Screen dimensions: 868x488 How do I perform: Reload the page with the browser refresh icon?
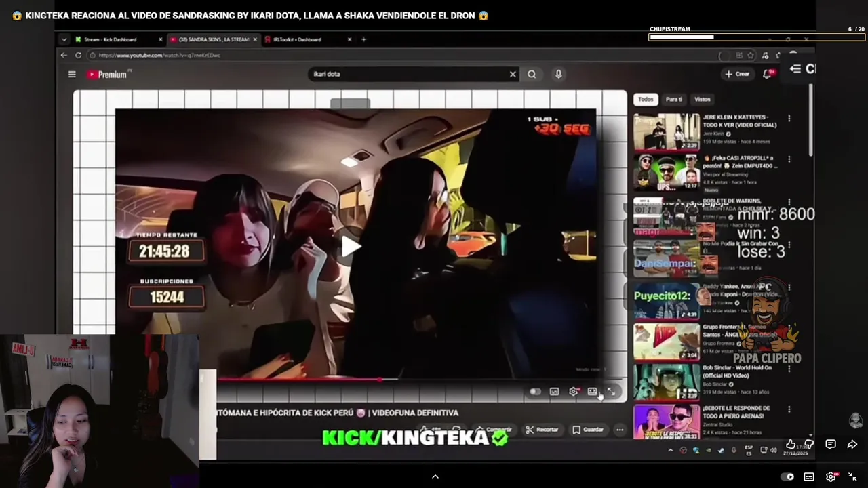(78, 56)
